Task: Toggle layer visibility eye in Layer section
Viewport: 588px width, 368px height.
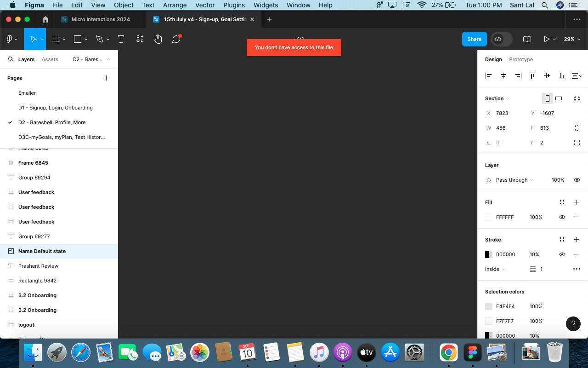Action: 577,180
